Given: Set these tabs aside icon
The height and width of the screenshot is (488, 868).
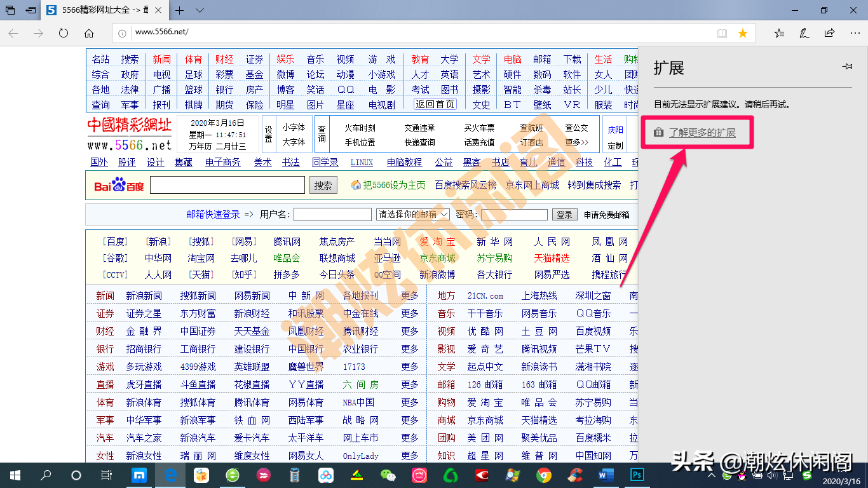Looking at the screenshot, I should 31,10.
